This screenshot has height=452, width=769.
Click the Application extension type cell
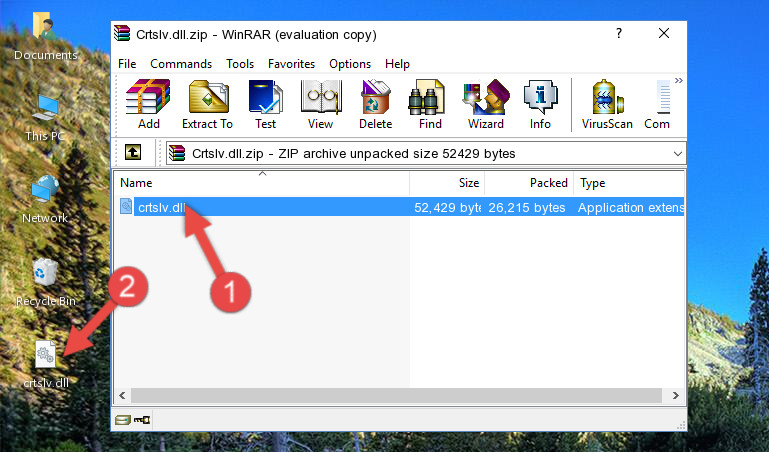631,207
